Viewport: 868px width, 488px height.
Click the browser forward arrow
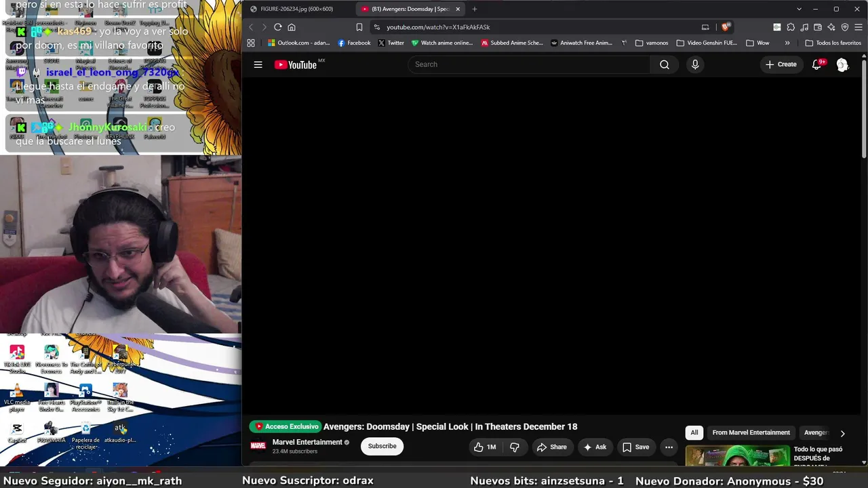[264, 27]
